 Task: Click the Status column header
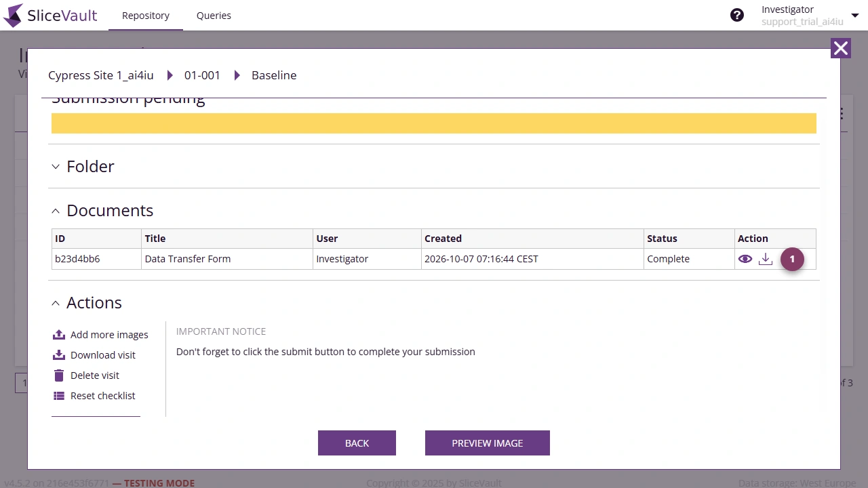coord(689,239)
